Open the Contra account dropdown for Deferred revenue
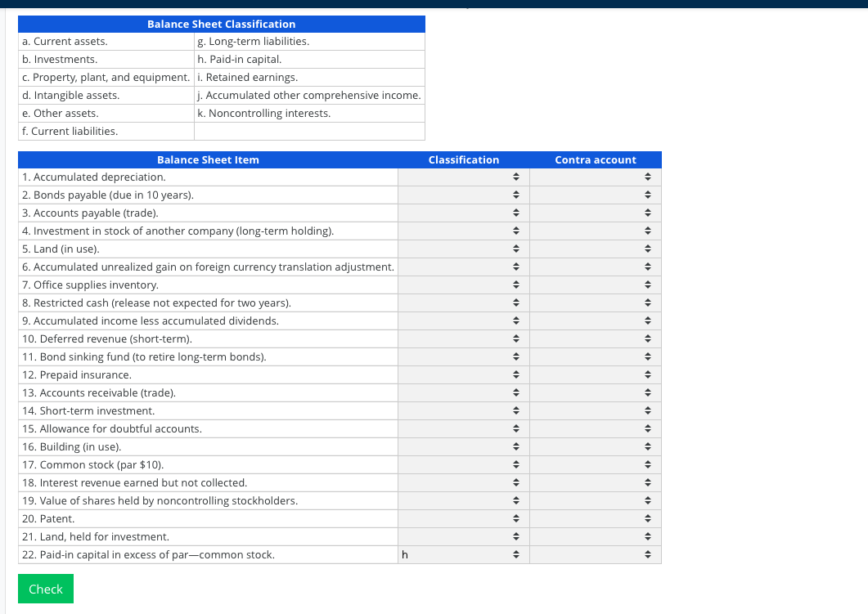Viewport: 868px width, 614px height. [596, 338]
